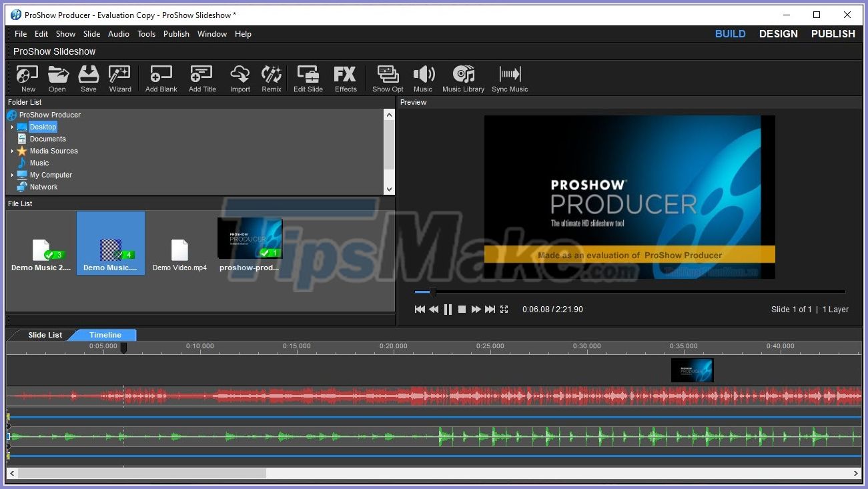This screenshot has height=489, width=868.
Task: Click the Import icon
Action: (240, 78)
